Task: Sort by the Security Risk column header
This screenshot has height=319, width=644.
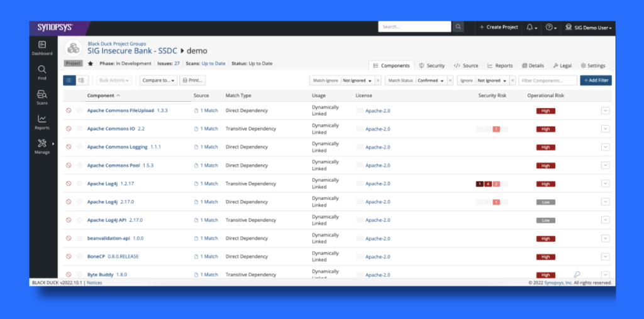Action: pos(492,95)
